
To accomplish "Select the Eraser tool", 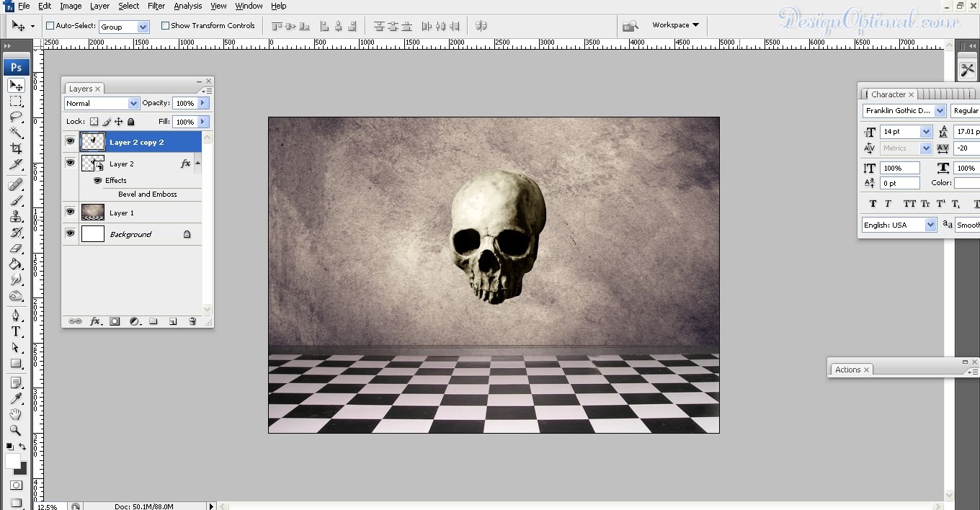I will coord(16,249).
